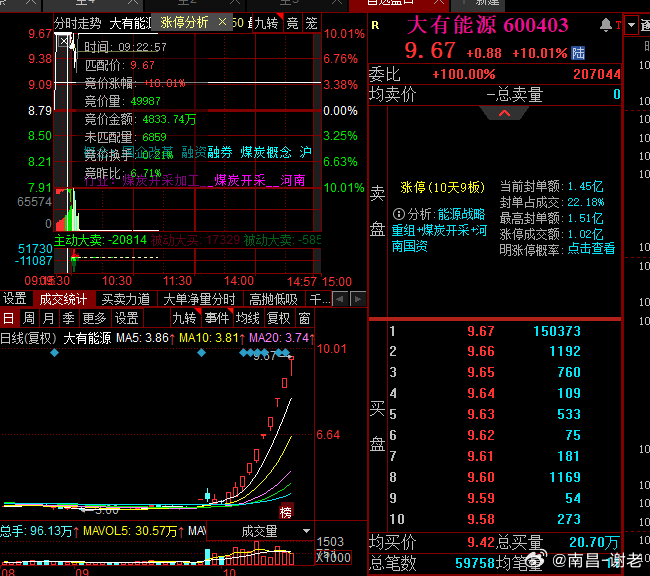Click the 点击查看 link for 明涨停概率
The height and width of the screenshot is (576, 650).
tap(591, 249)
